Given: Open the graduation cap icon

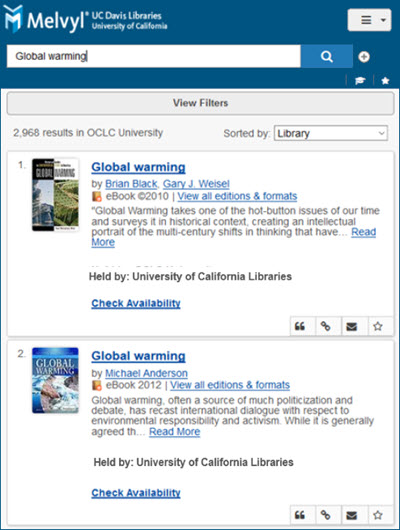Looking at the screenshot, I should 360,81.
